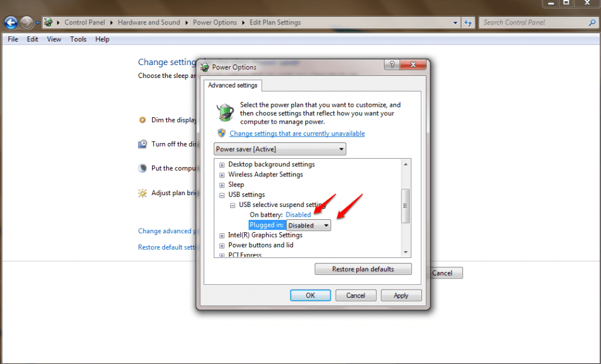Click the shield icon beside unavailable settings link
This screenshot has height=364, width=601.
(x=221, y=134)
